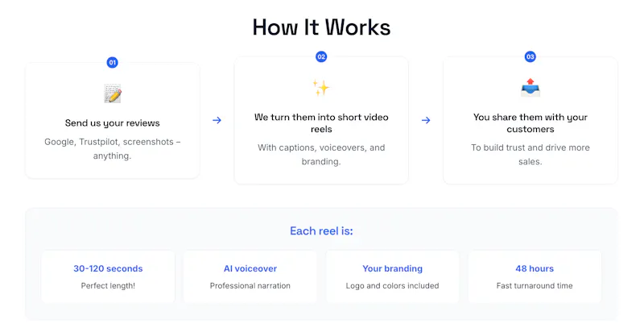644x336 pixels.
Task: Click To build trust and drive more sales
Action: [530, 154]
